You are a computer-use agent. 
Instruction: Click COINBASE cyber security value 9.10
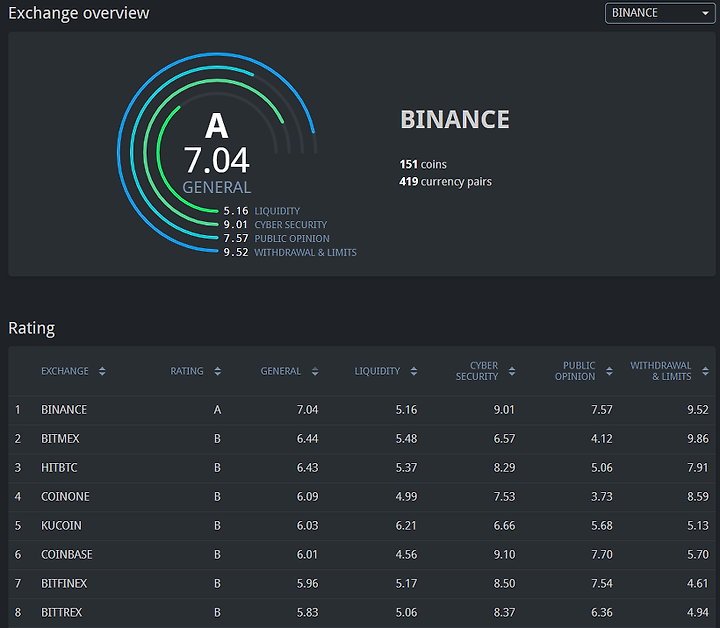[x=504, y=555]
